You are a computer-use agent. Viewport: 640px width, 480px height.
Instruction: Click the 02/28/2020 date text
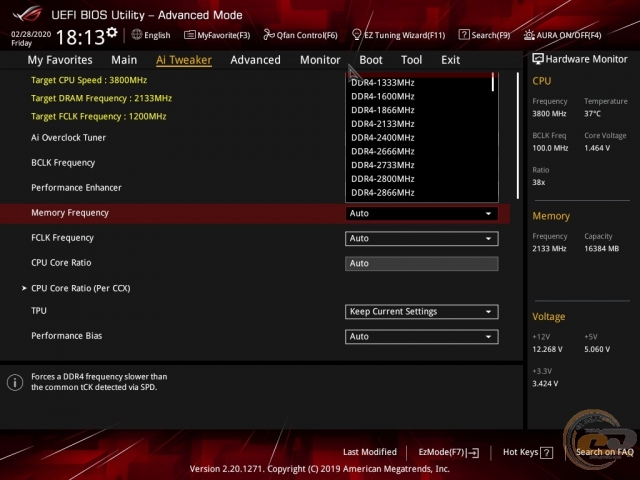[31, 34]
